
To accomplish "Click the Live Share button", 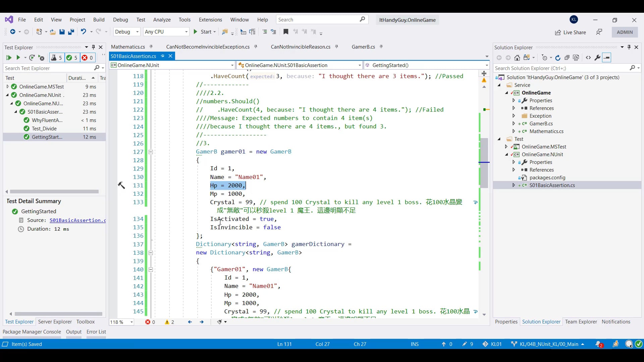I will click(570, 32).
